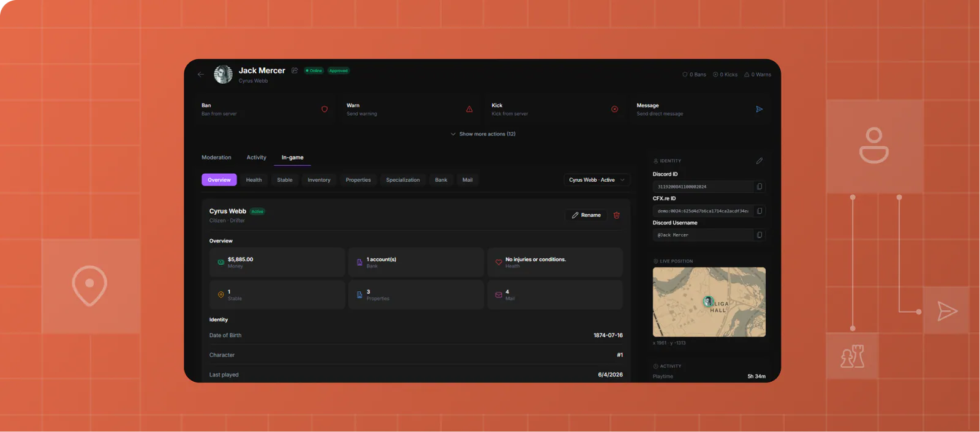
Task: Click the player marker on the map
Action: tap(708, 301)
